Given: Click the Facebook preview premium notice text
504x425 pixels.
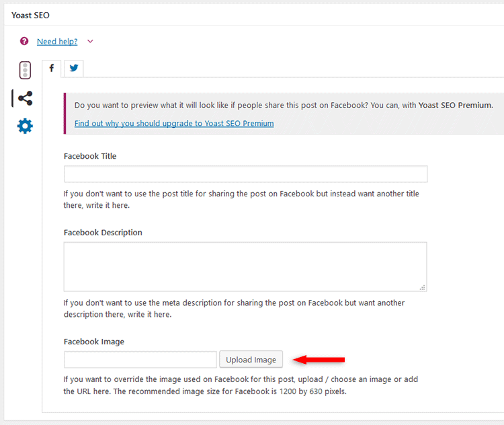Looking at the screenshot, I should click(283, 106).
